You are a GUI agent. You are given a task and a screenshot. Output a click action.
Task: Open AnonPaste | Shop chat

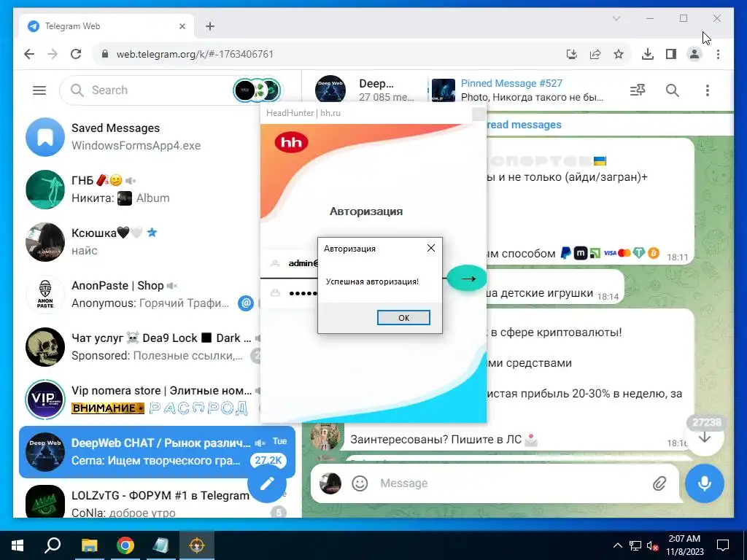coord(139,295)
